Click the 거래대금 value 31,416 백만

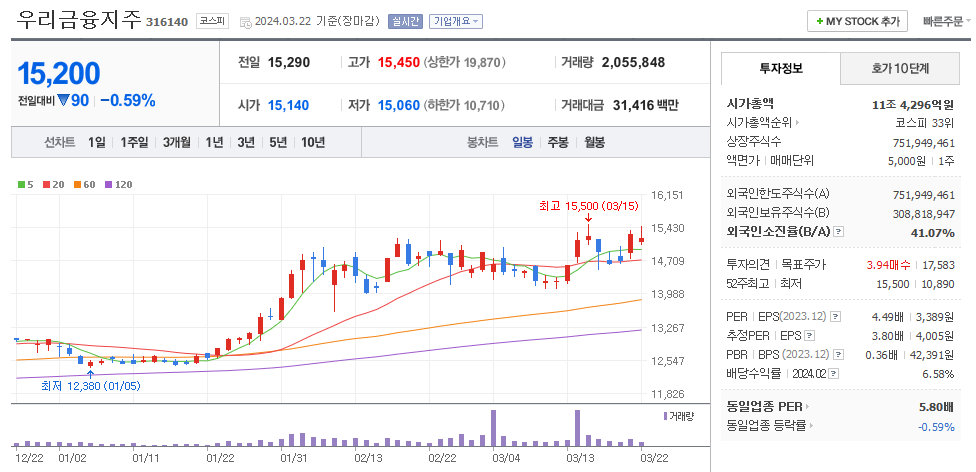(644, 105)
